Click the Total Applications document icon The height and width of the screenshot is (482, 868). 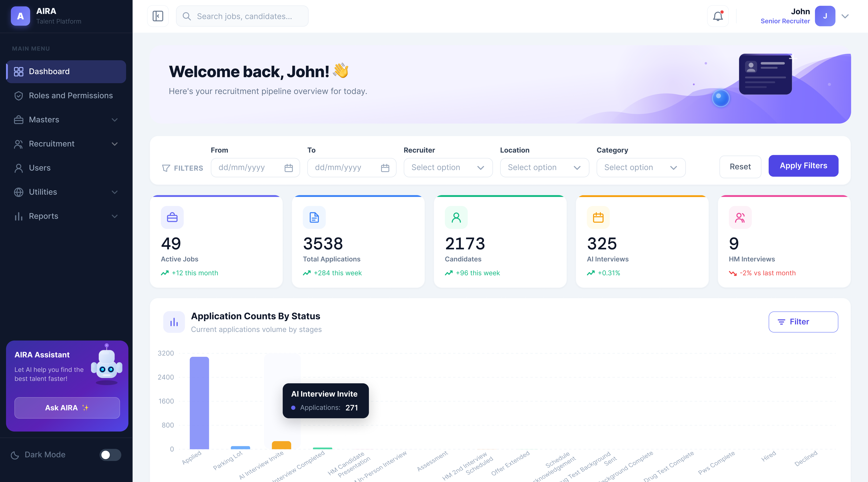pos(314,217)
